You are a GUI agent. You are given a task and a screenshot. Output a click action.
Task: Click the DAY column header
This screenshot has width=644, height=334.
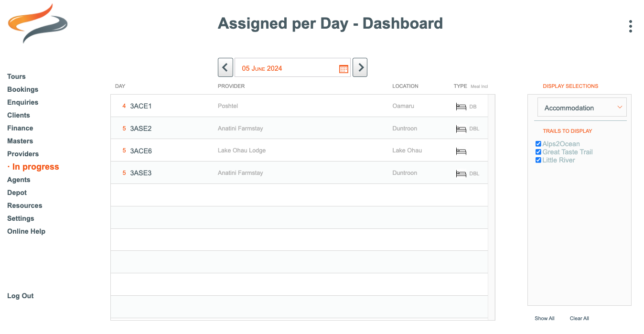click(x=120, y=86)
